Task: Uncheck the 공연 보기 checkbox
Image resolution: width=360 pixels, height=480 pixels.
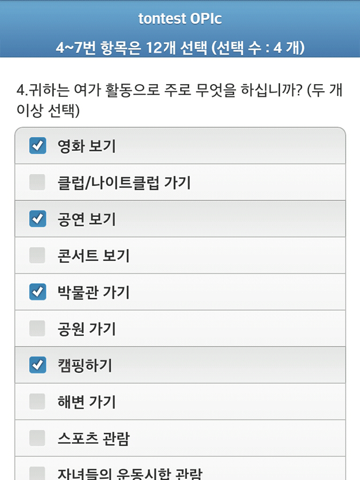Action: (x=37, y=219)
